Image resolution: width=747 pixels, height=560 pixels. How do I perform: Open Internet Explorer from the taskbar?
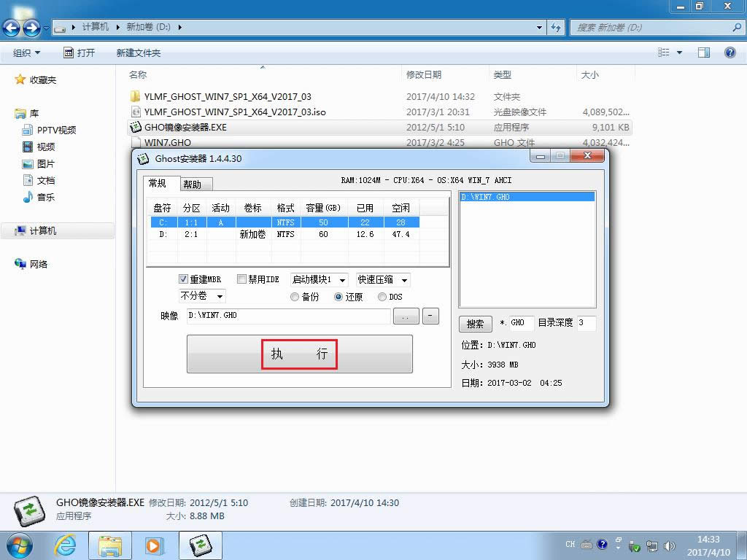coord(65,545)
